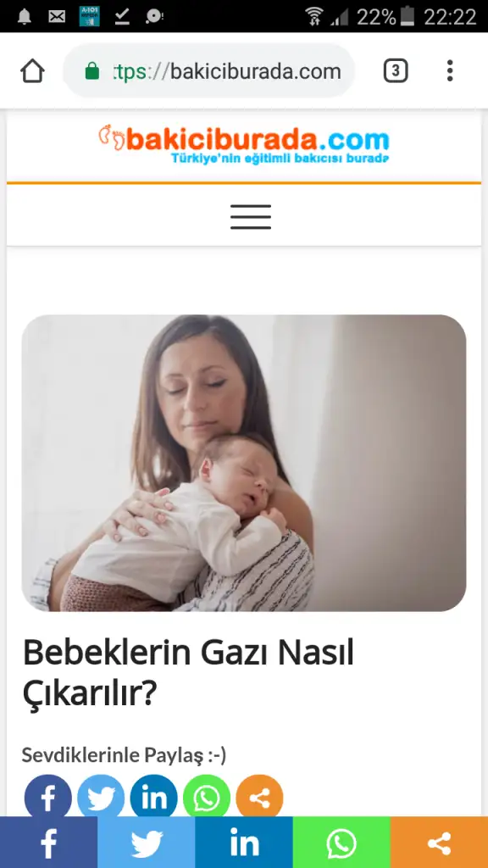488x868 pixels.
Task: Select the bakiciburada.com address bar
Action: pos(209,71)
